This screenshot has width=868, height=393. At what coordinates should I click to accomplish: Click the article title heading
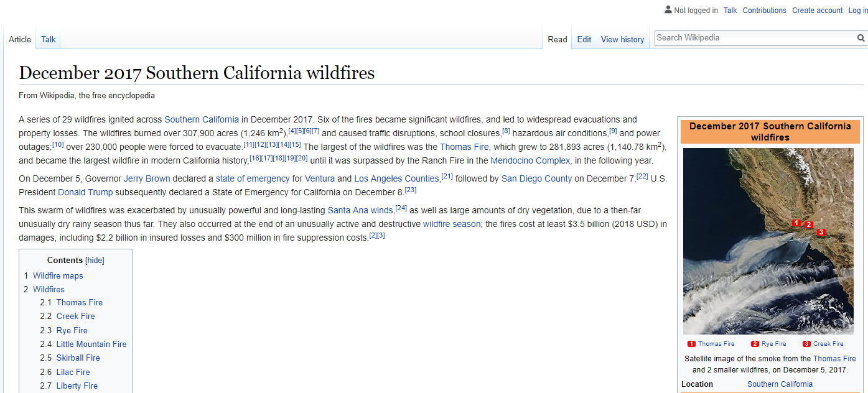(197, 73)
